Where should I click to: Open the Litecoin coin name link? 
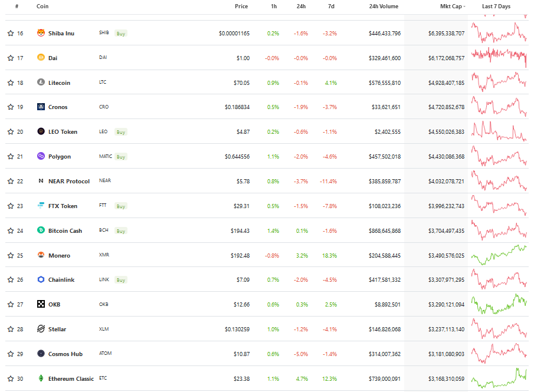[x=59, y=83]
